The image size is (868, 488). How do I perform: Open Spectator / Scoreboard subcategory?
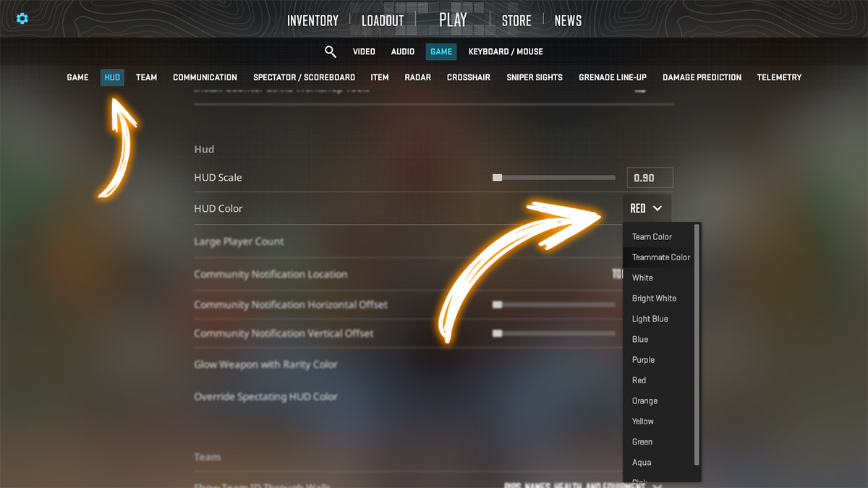pos(304,77)
